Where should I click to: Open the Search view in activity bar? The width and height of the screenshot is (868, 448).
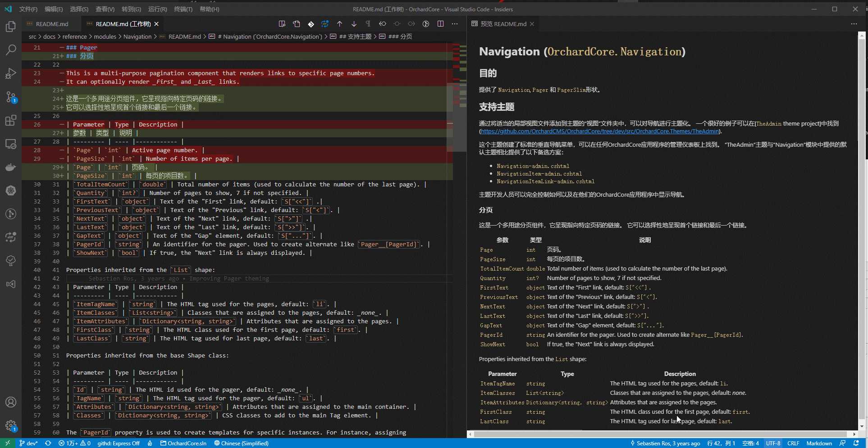tap(11, 50)
